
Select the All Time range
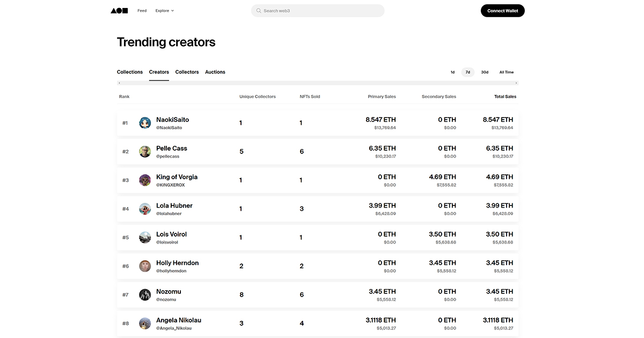point(507,72)
